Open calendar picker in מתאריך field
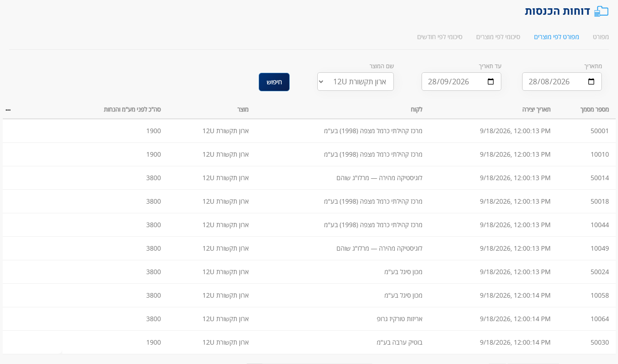 coord(591,82)
